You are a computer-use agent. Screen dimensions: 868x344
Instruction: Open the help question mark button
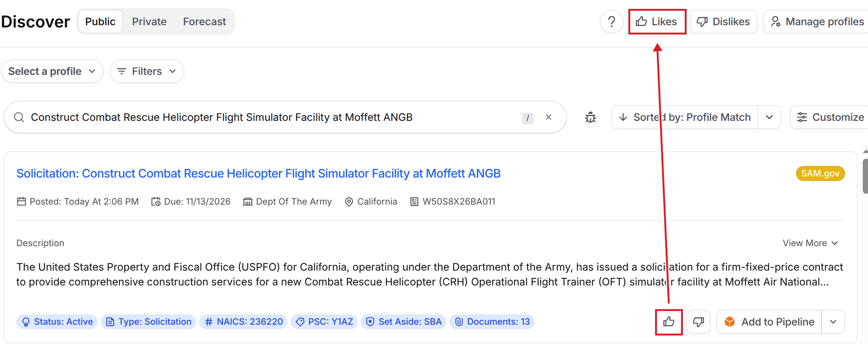611,22
